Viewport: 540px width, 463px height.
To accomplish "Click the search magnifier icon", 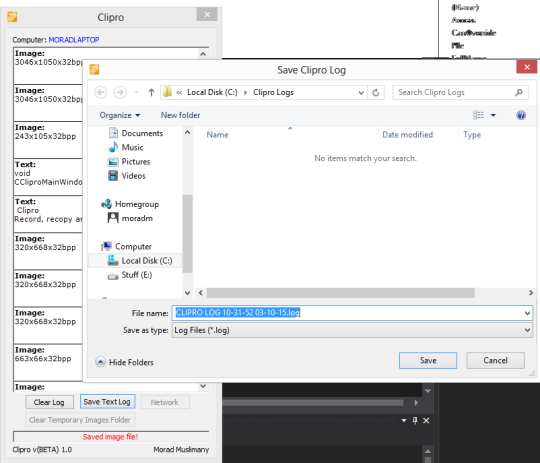I will tap(519, 92).
